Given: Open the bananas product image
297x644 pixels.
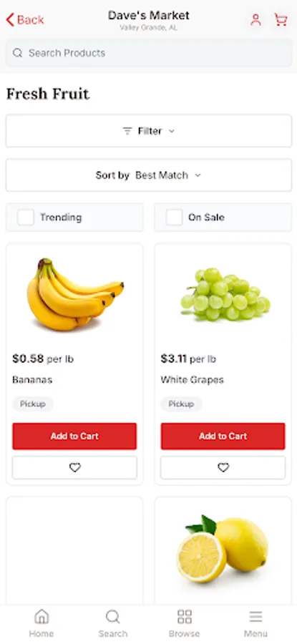Looking at the screenshot, I should 75,295.
